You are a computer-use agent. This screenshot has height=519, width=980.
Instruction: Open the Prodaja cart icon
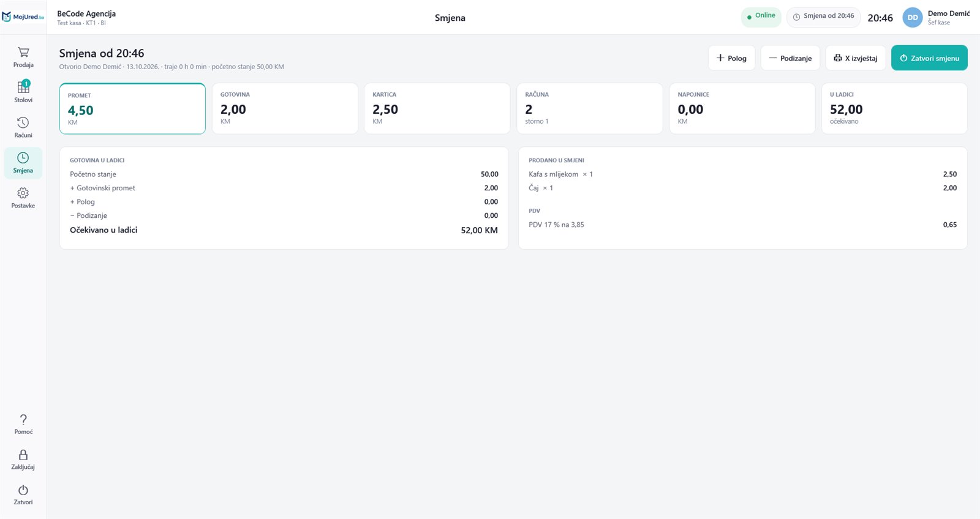click(23, 53)
